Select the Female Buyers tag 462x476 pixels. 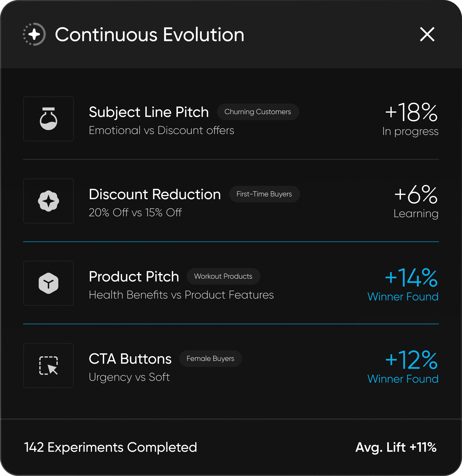(210, 359)
